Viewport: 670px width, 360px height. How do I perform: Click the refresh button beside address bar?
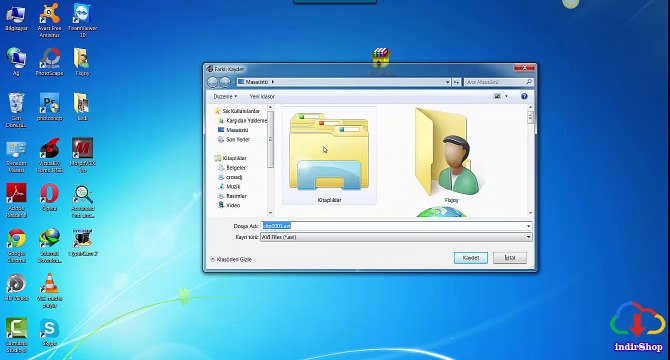coord(456,82)
